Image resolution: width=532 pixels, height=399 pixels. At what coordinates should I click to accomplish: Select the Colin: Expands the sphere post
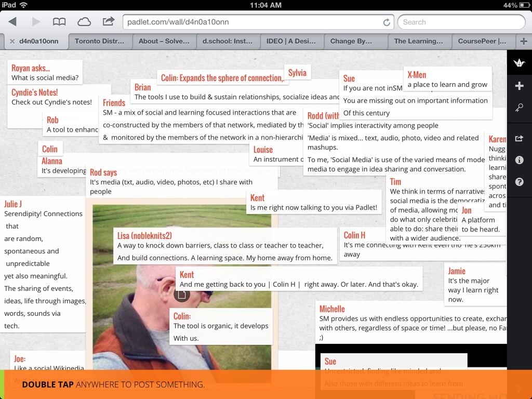coord(222,78)
